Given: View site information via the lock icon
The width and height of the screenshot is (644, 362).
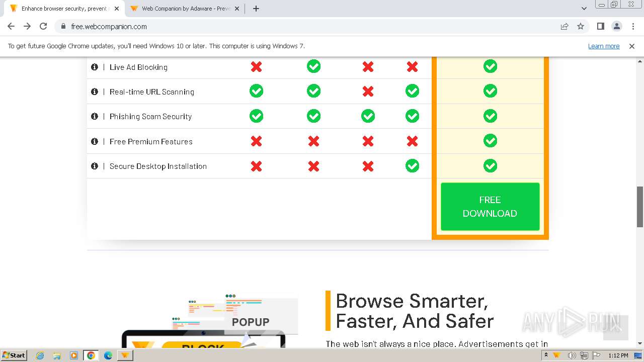Looking at the screenshot, I should (x=63, y=27).
